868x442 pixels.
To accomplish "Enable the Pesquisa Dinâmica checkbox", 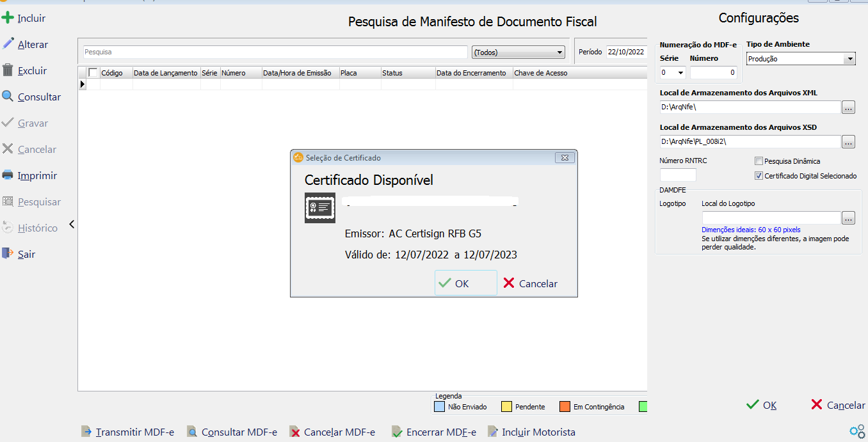I will [x=759, y=161].
